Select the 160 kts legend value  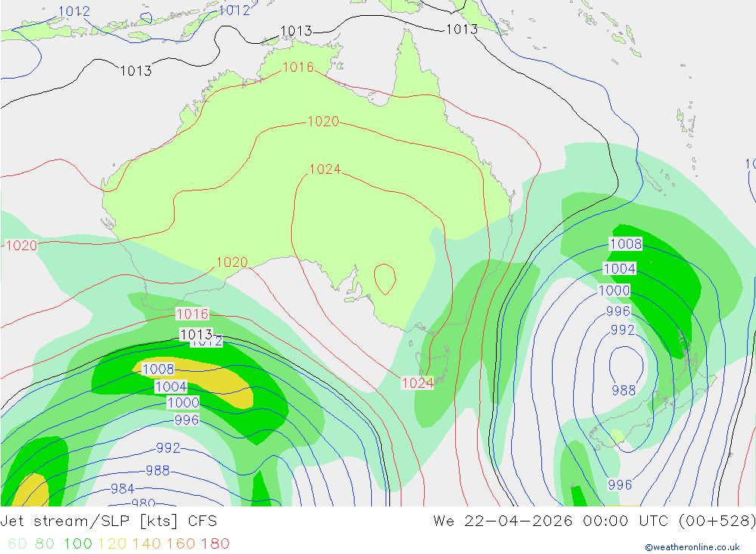pyautogui.click(x=181, y=543)
